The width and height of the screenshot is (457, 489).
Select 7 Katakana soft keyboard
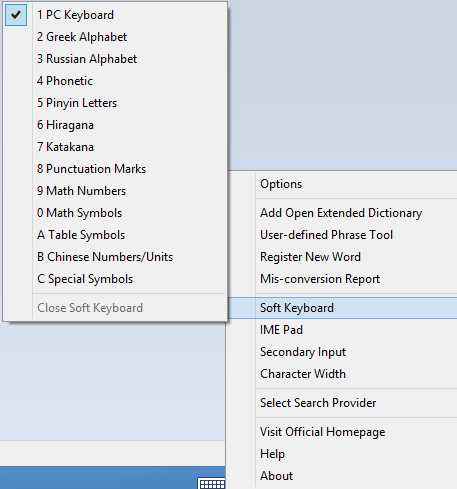pos(115,147)
